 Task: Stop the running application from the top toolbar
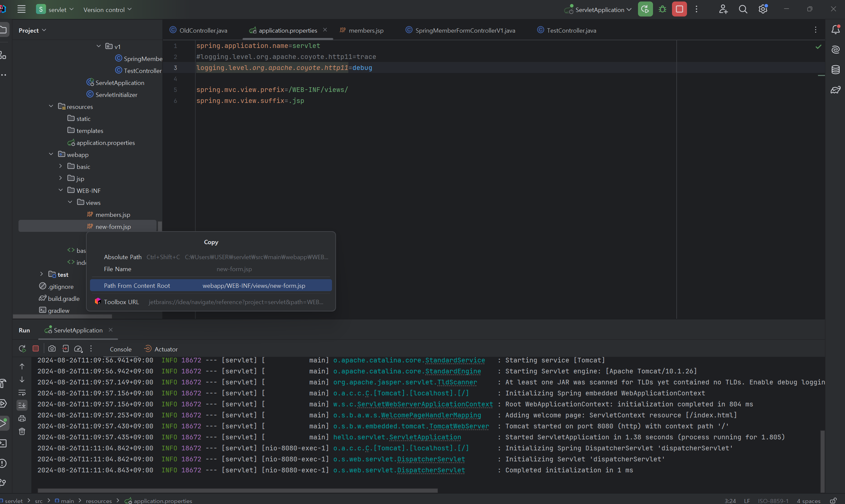(x=679, y=9)
